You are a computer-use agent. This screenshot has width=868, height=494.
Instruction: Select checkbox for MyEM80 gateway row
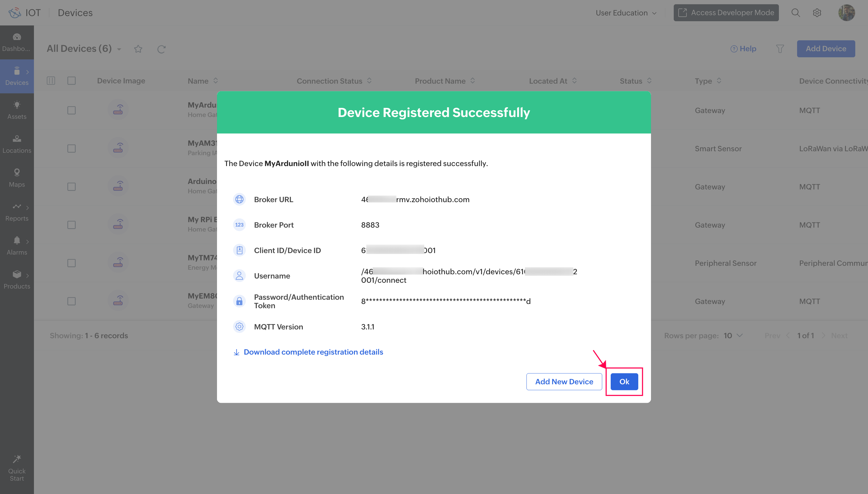tap(72, 301)
